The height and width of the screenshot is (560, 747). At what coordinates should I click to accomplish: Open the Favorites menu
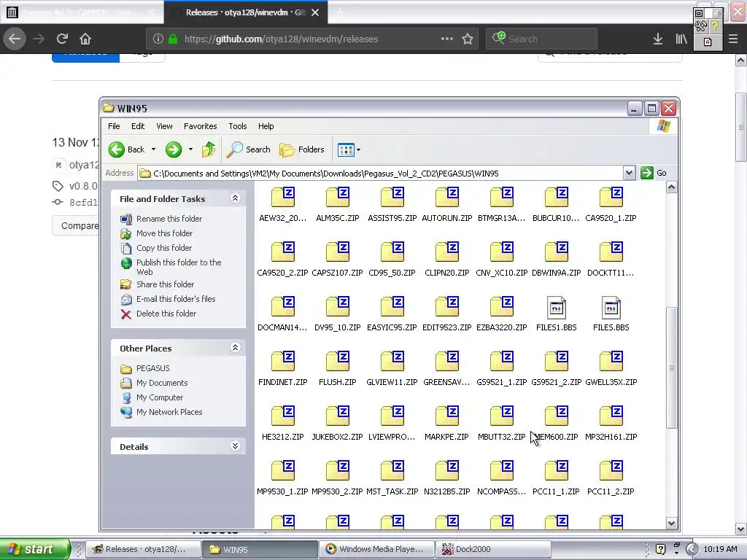coord(200,126)
